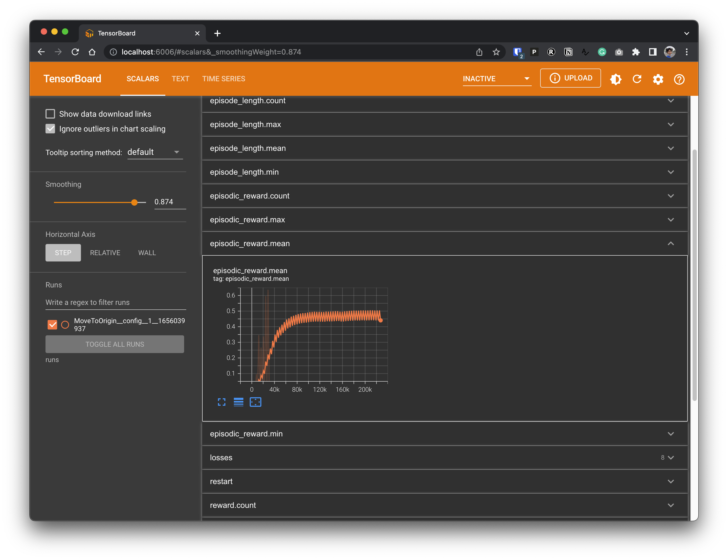Click the expand chart to full size icon
The image size is (728, 560).
point(222,402)
